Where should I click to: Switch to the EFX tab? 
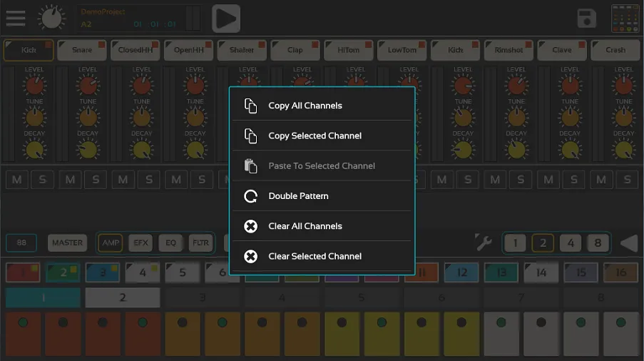click(x=140, y=243)
